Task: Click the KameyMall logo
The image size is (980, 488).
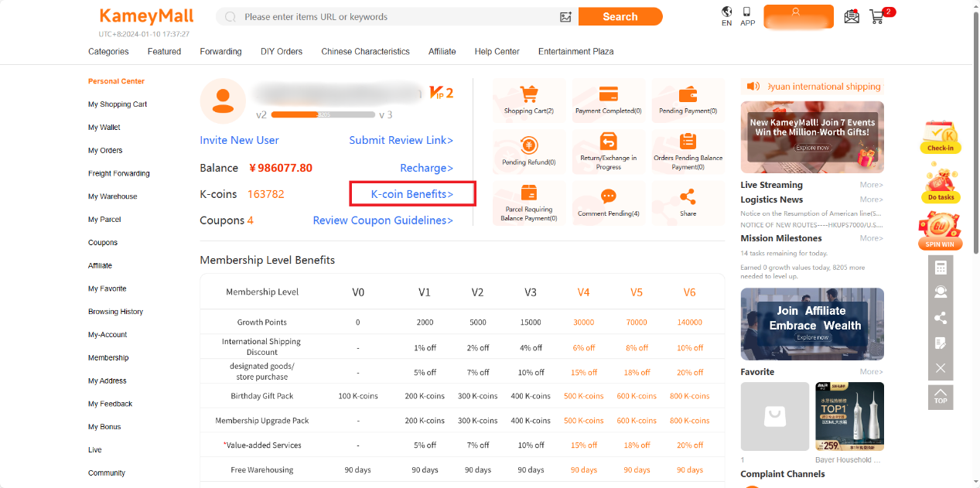Action: click(146, 16)
